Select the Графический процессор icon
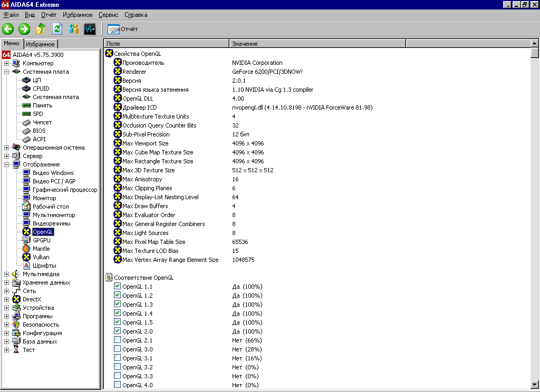The height and width of the screenshot is (392, 540). point(26,190)
